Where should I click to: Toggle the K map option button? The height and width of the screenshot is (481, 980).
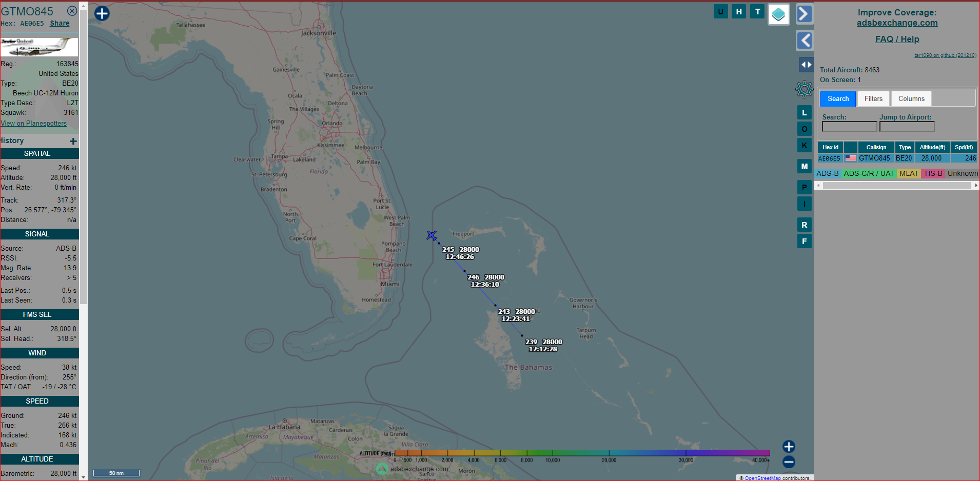804,145
